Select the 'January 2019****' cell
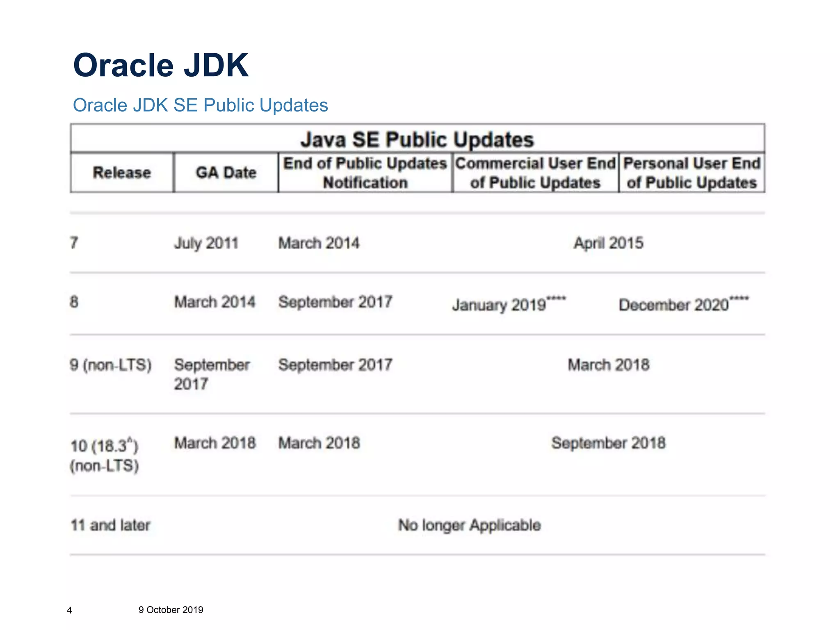 [509, 304]
